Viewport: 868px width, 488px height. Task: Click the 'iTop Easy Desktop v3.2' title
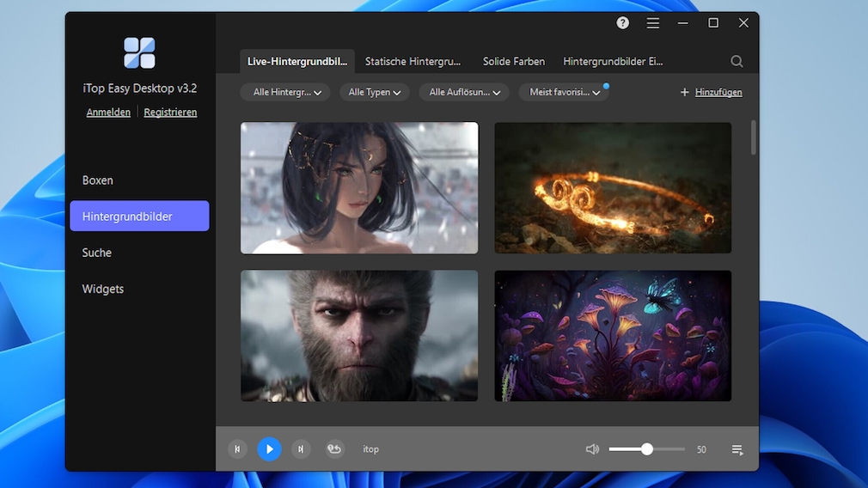click(139, 88)
